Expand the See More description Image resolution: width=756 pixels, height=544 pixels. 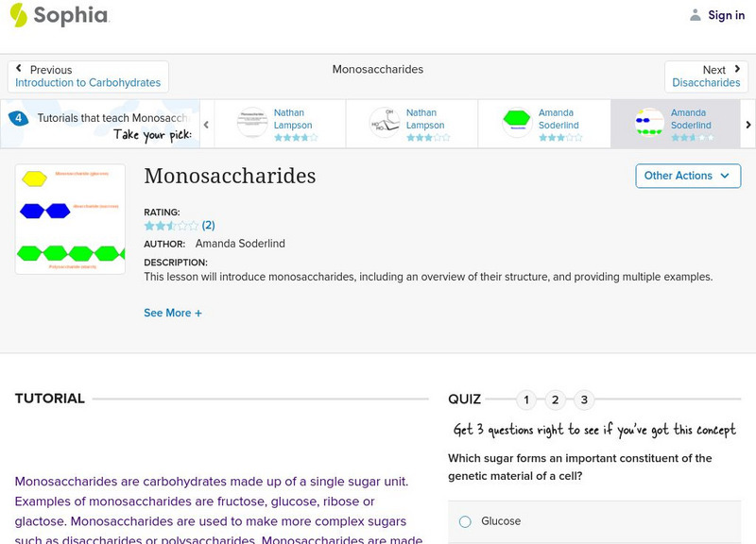[x=173, y=313]
